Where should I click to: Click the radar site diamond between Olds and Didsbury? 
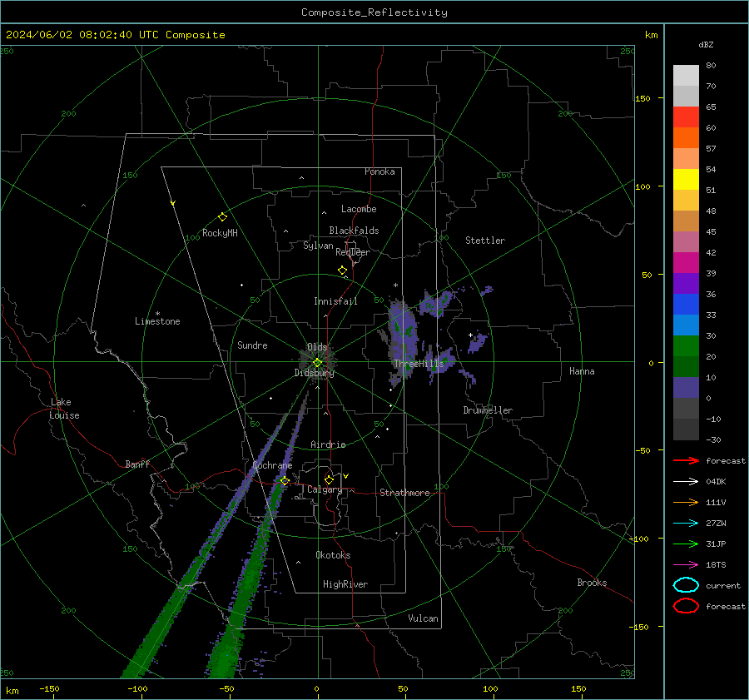[x=317, y=362]
